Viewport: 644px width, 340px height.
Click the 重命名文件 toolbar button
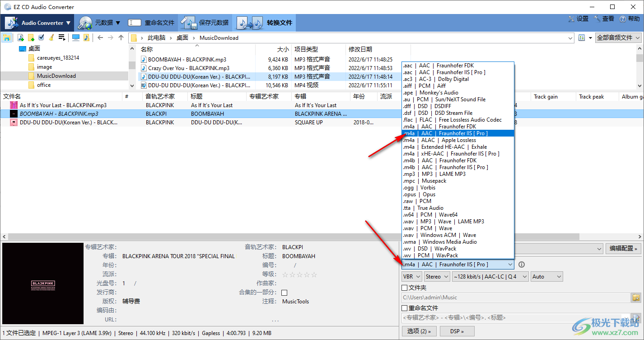(x=152, y=23)
